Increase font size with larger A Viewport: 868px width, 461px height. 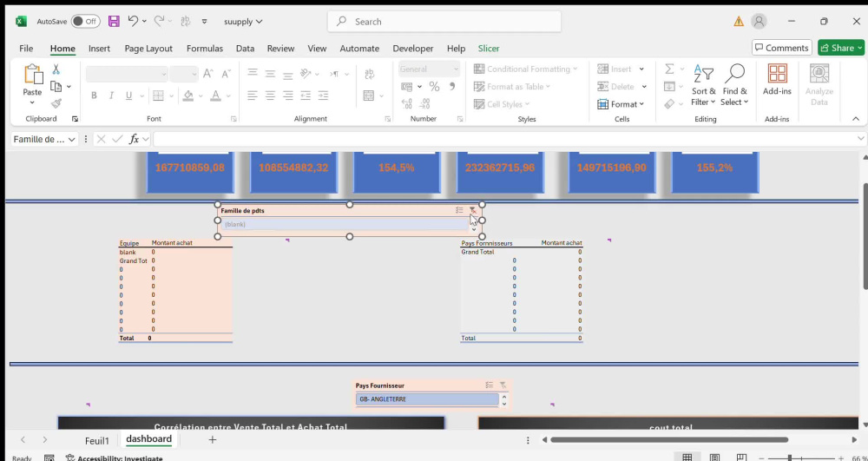click(x=208, y=74)
